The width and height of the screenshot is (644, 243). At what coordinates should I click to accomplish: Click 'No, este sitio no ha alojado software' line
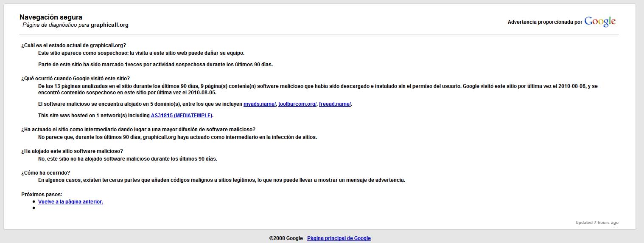click(x=128, y=159)
